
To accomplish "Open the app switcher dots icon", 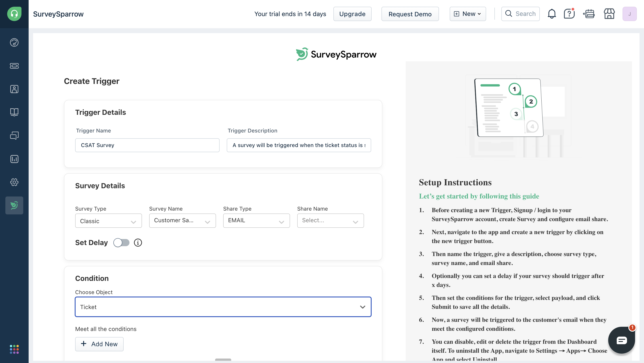I will click(x=14, y=349).
